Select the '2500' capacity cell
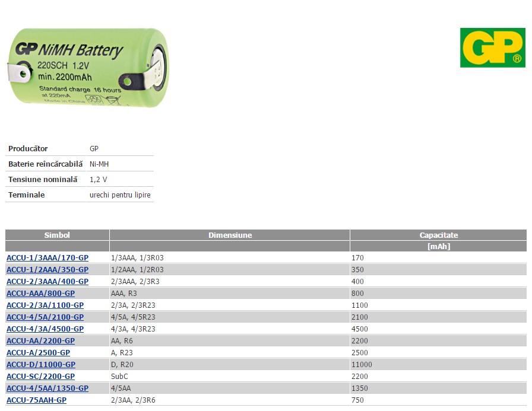 [x=438, y=353]
